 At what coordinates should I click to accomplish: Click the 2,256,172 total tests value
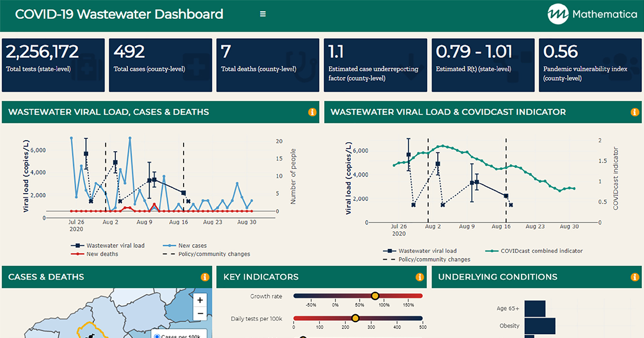pyautogui.click(x=42, y=52)
